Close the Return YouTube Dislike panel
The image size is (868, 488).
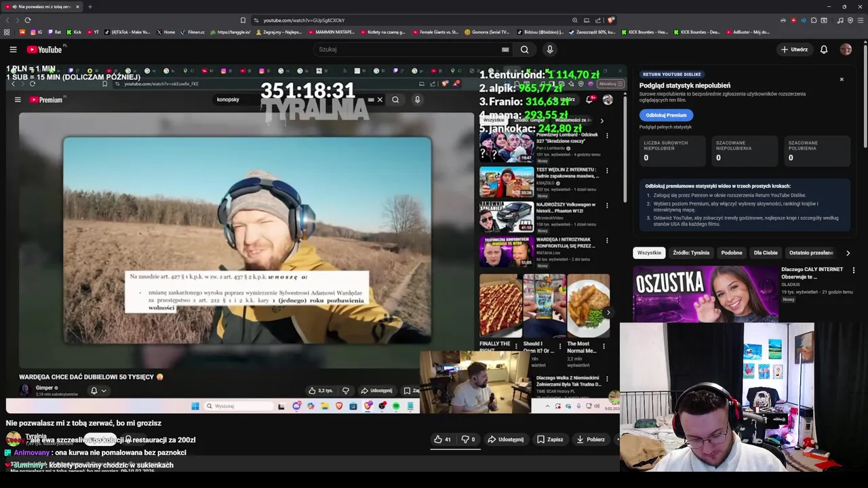[842, 79]
